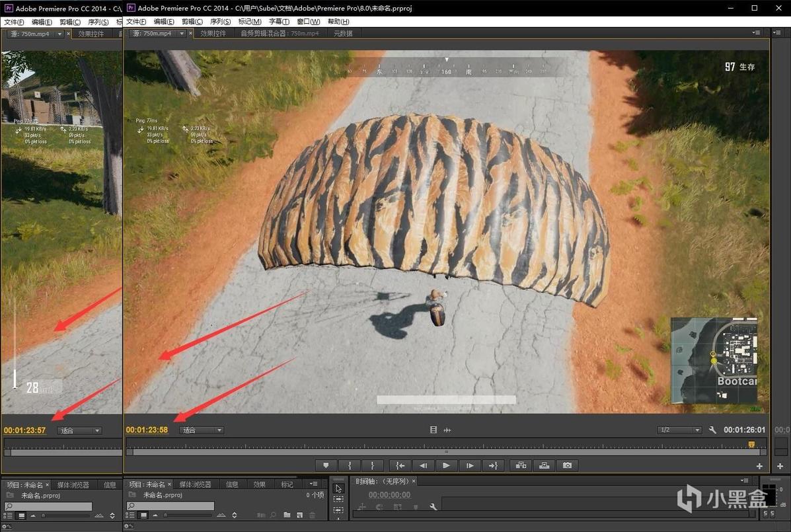Select the Selection arrow tool
Screen dimensions: 791x532
[x=338, y=488]
